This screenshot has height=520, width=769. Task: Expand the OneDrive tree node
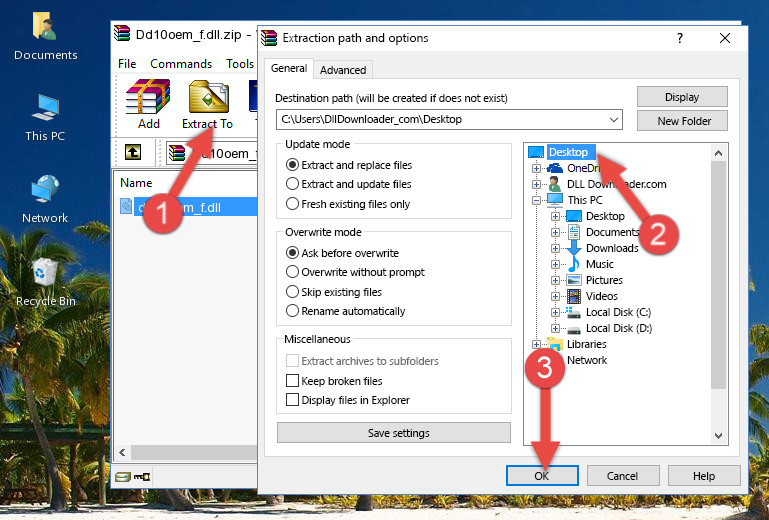[x=537, y=168]
